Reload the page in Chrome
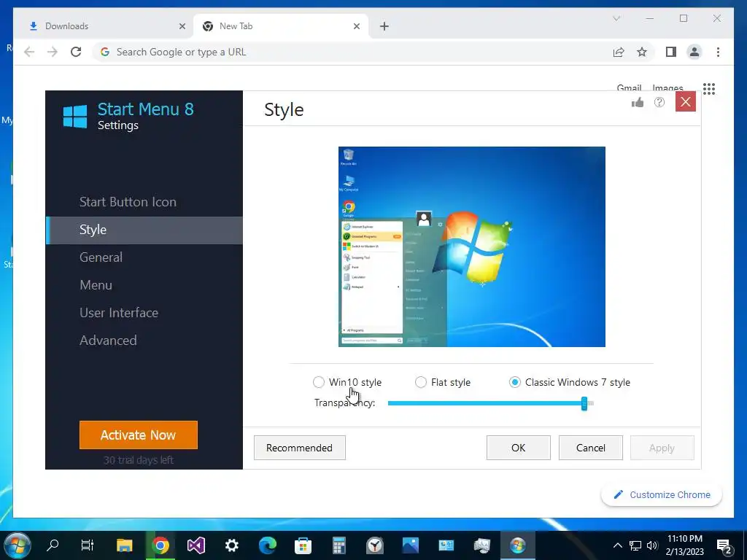747x560 pixels. [x=76, y=52]
